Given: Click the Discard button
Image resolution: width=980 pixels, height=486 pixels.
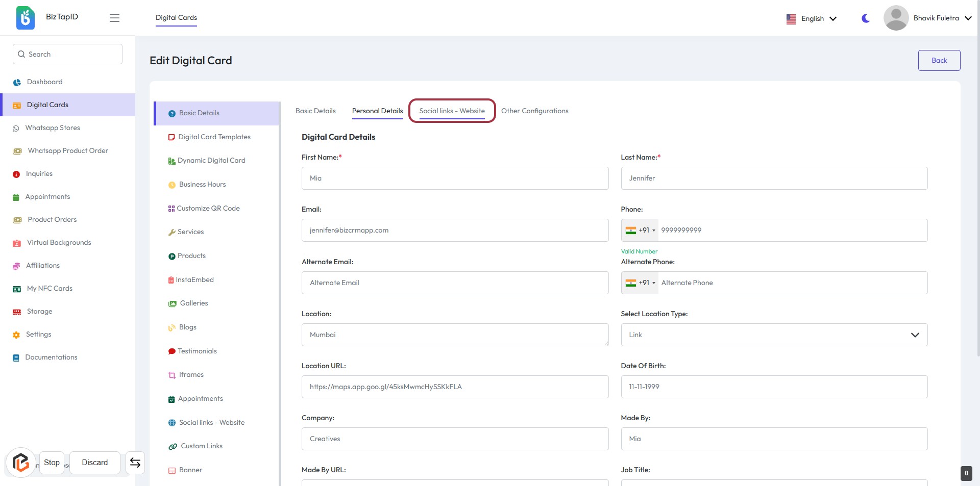Looking at the screenshot, I should pos(95,463).
